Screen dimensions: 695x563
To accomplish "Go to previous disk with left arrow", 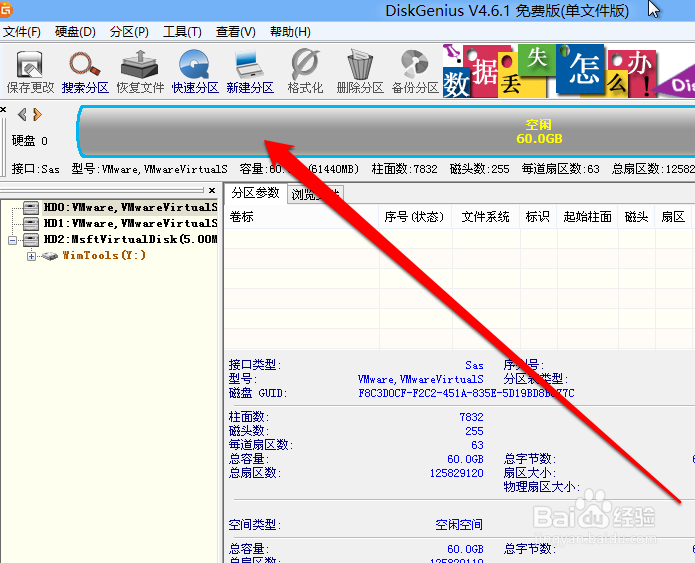I will coord(22,114).
